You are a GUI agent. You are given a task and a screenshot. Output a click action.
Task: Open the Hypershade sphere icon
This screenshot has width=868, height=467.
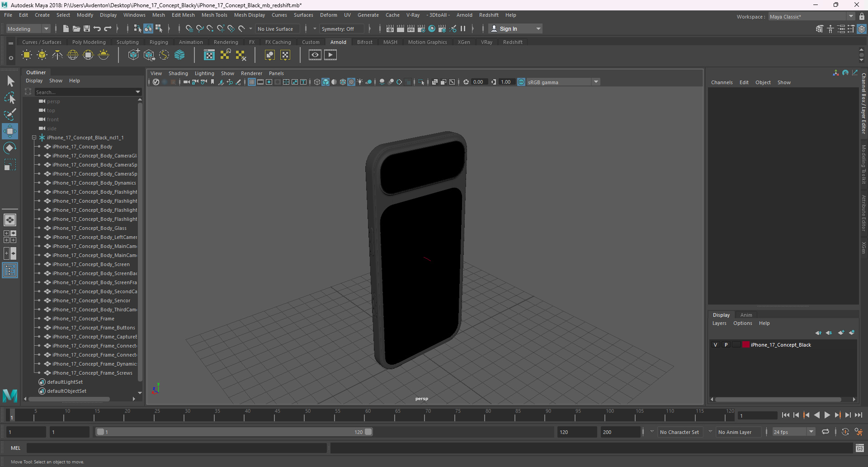coord(432,29)
